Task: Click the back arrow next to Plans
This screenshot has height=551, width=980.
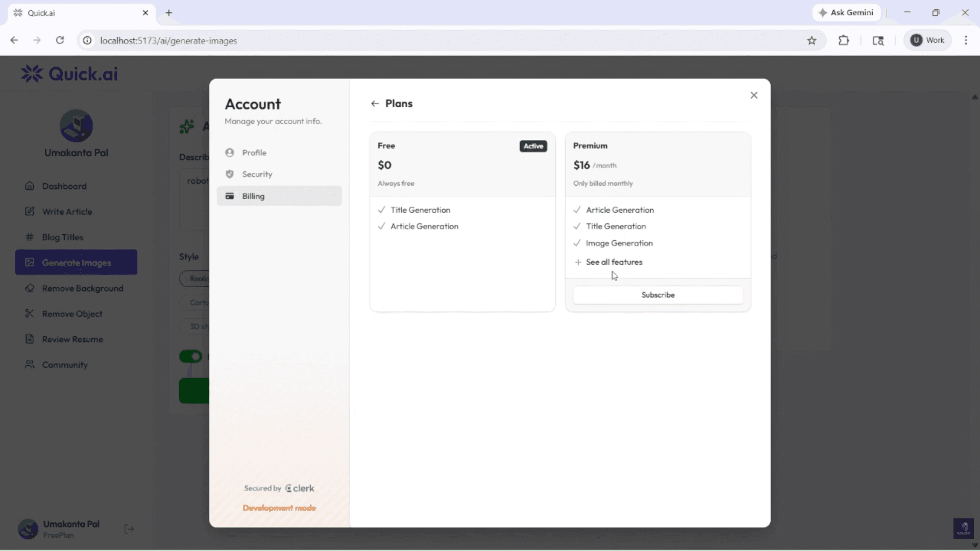Action: point(375,104)
